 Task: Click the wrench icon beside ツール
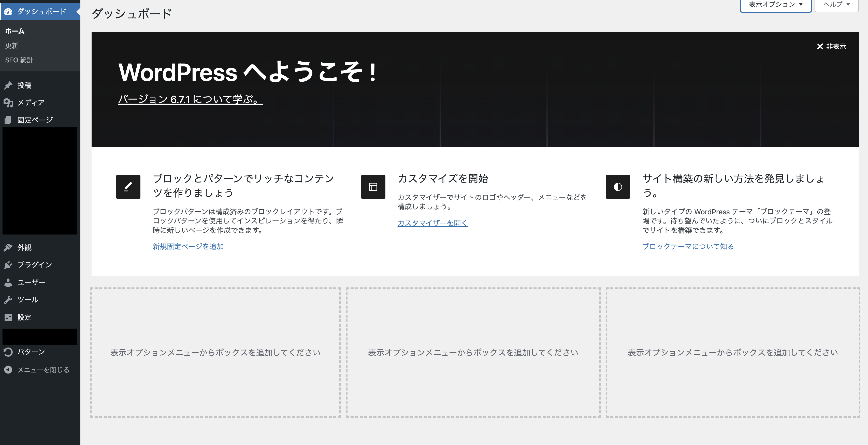(x=8, y=300)
